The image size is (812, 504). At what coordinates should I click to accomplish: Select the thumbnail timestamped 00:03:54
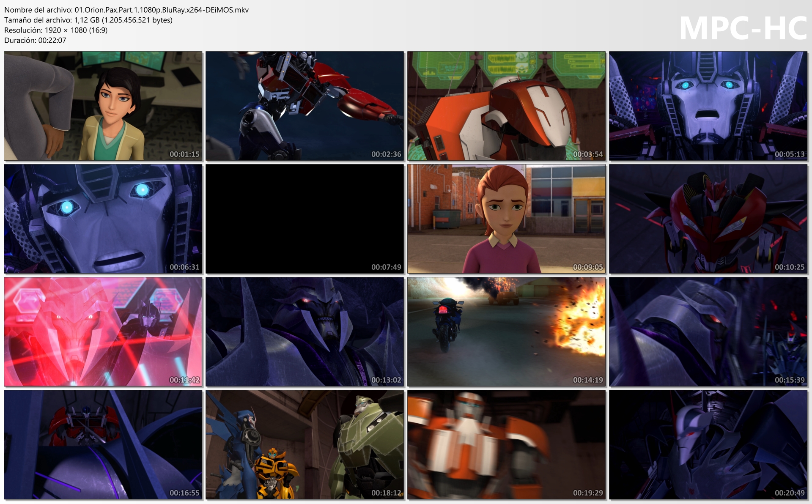click(507, 106)
